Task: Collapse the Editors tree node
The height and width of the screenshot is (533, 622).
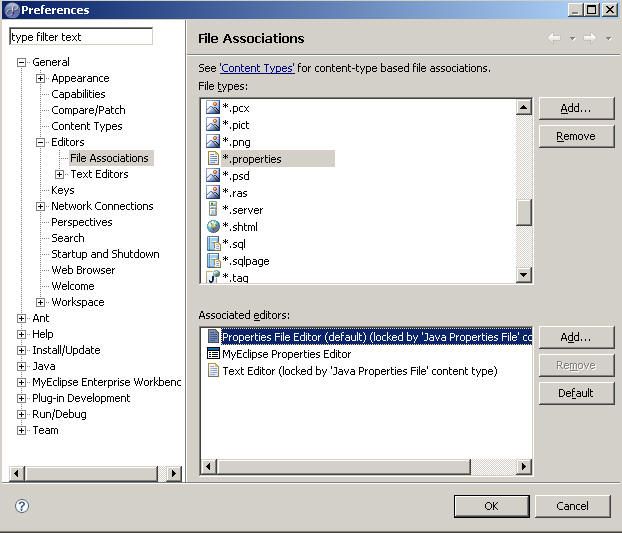Action: [x=40, y=142]
